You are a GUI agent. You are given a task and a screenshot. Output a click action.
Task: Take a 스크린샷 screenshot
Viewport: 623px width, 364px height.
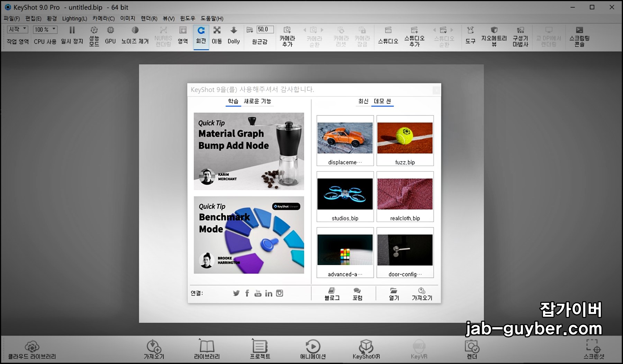[594, 349]
